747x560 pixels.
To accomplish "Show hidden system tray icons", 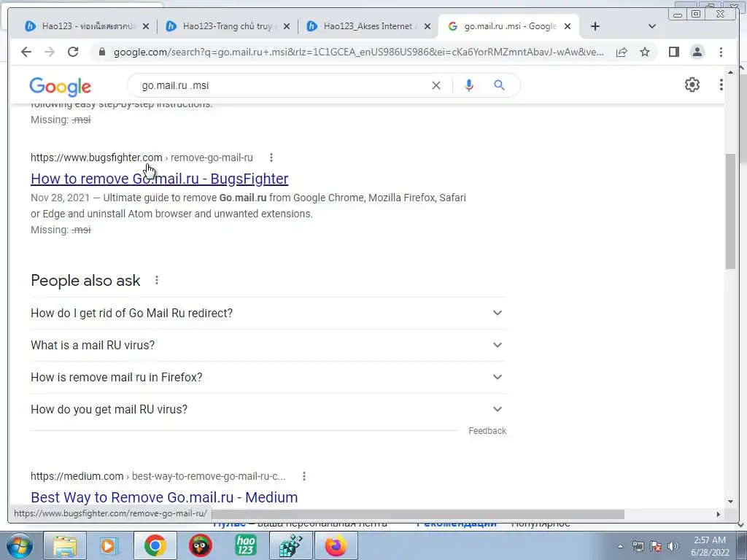I will pyautogui.click(x=620, y=546).
